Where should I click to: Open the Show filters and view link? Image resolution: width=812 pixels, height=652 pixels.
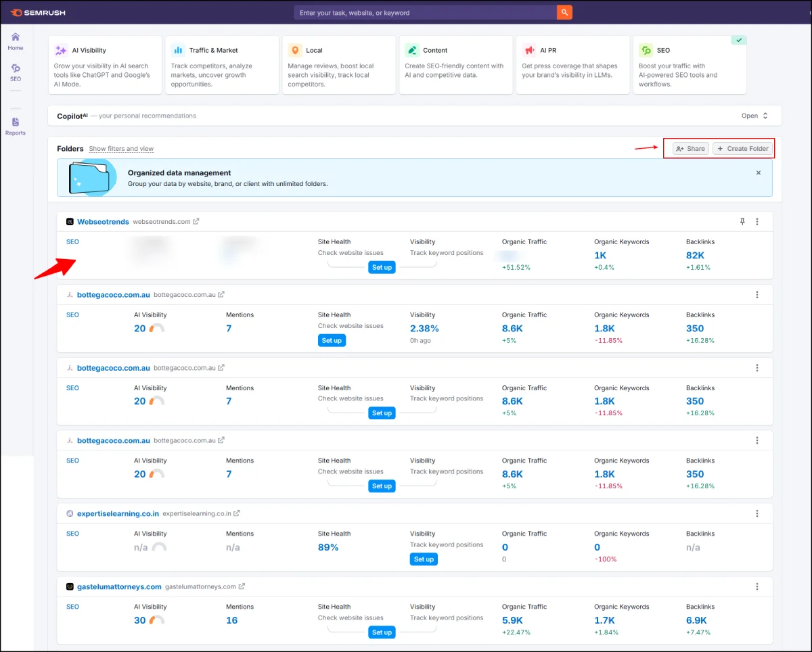point(121,149)
